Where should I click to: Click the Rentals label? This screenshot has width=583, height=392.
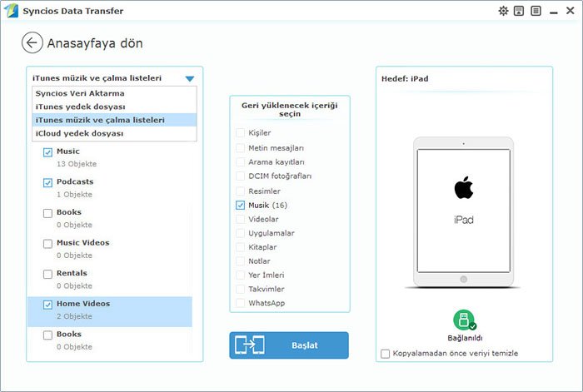click(x=72, y=273)
